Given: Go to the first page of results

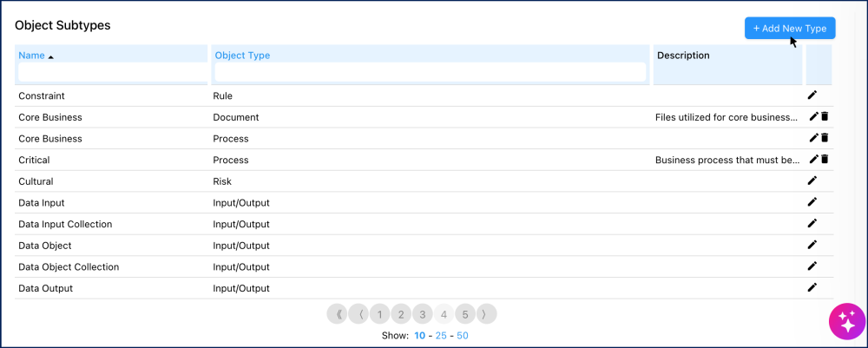Looking at the screenshot, I should (x=337, y=314).
